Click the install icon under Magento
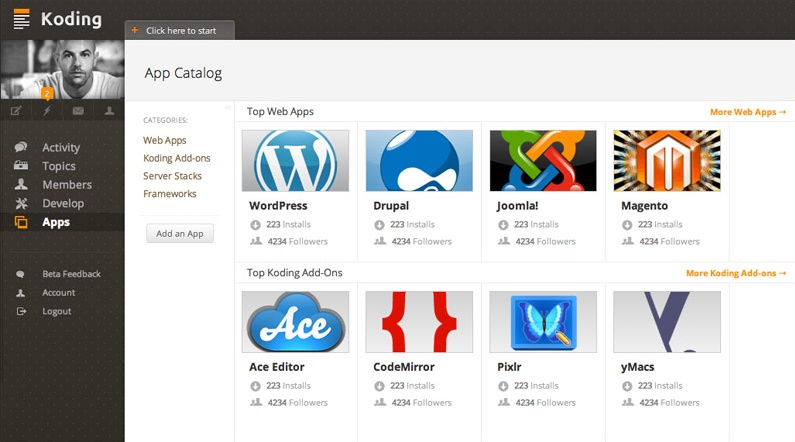795x442 pixels. [x=627, y=225]
